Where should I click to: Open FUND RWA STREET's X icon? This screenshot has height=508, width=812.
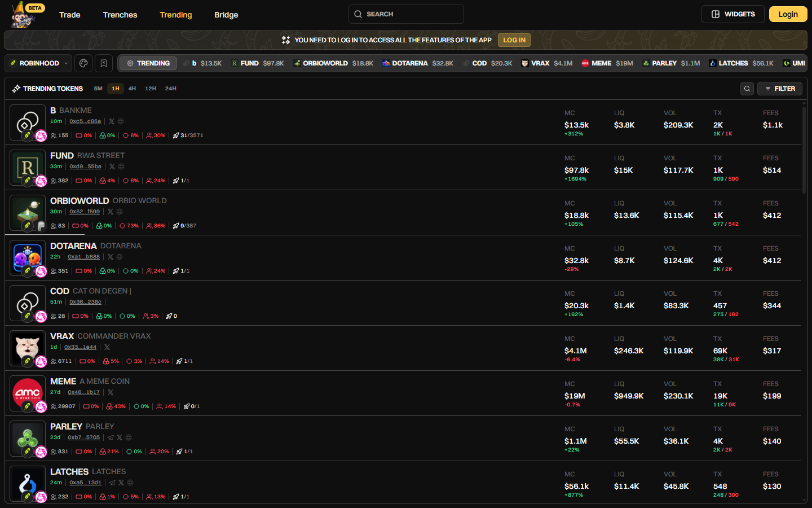tap(112, 167)
